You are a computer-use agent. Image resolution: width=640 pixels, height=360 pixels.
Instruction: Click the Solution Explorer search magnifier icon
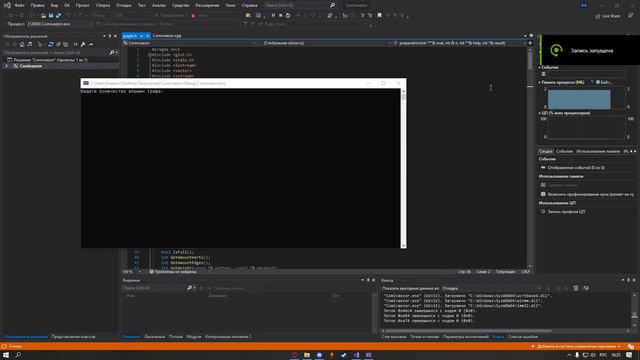point(111,53)
